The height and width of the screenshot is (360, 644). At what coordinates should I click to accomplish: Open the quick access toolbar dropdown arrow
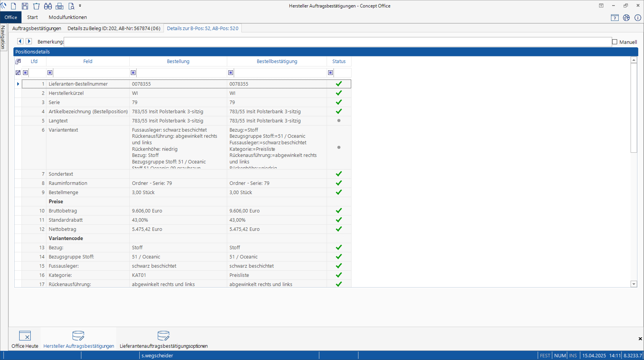tap(80, 6)
